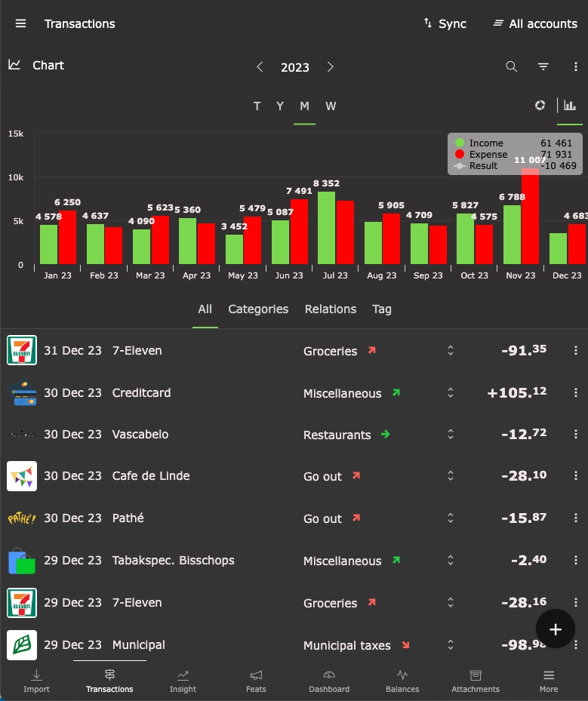
Task: Click the Sync button
Action: (x=445, y=24)
